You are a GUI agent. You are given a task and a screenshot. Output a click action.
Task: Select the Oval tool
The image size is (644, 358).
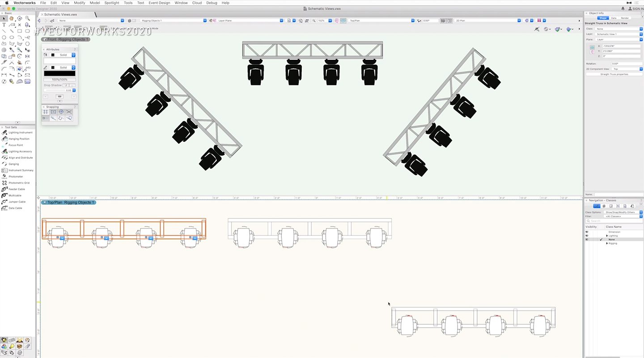point(12,37)
